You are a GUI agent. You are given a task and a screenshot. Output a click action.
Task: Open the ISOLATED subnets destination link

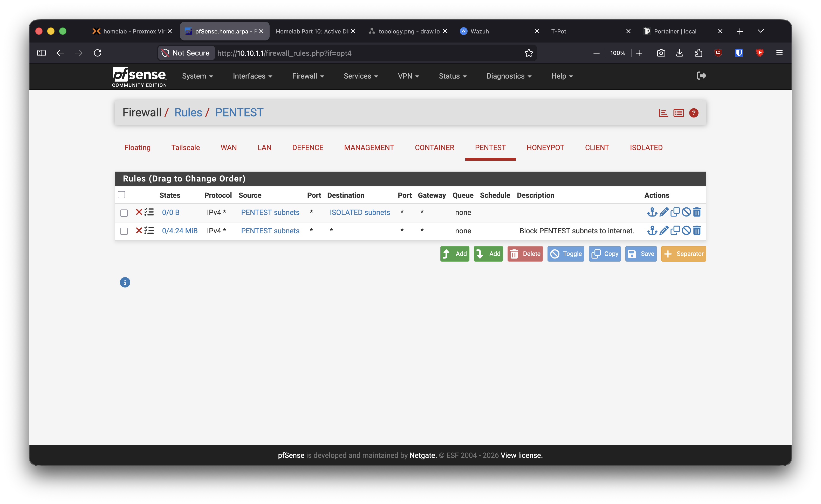point(360,212)
